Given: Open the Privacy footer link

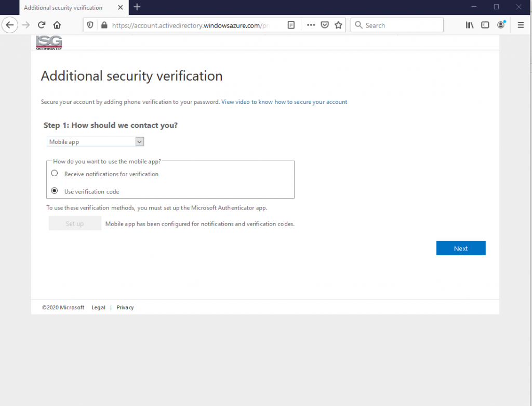Looking at the screenshot, I should (x=125, y=308).
